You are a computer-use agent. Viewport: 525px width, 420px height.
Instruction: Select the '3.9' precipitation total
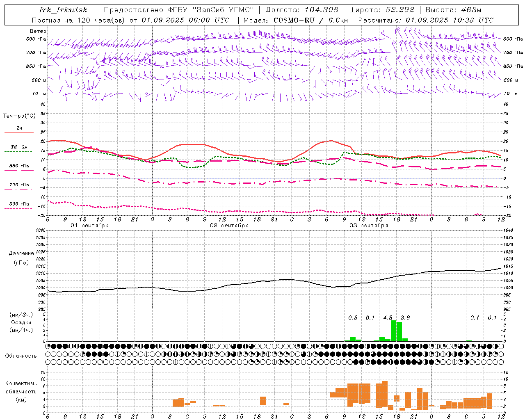pos(405,318)
